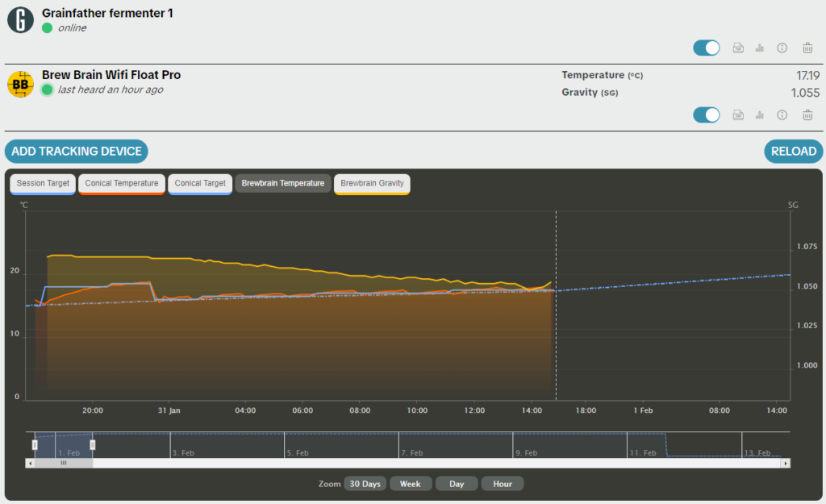Click right arrow of chart navigator scrollbar
The height and width of the screenshot is (504, 826).
point(786,464)
